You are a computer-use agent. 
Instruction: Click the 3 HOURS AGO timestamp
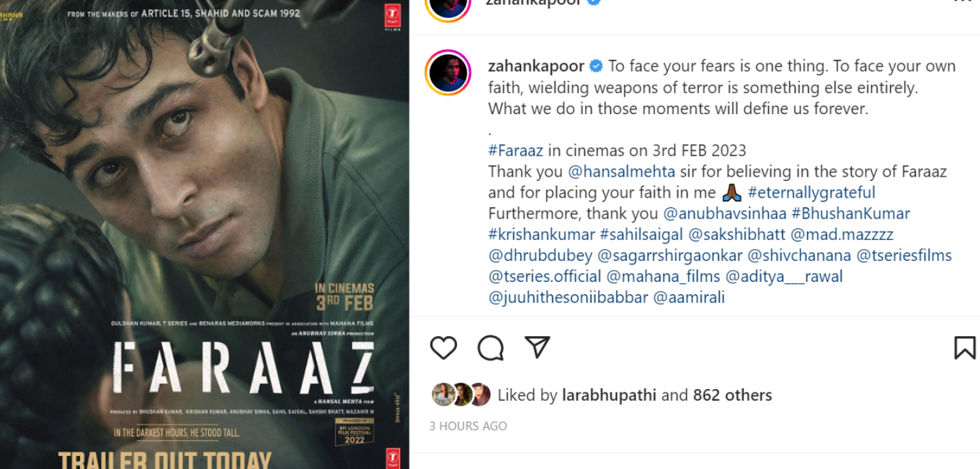coord(468,426)
